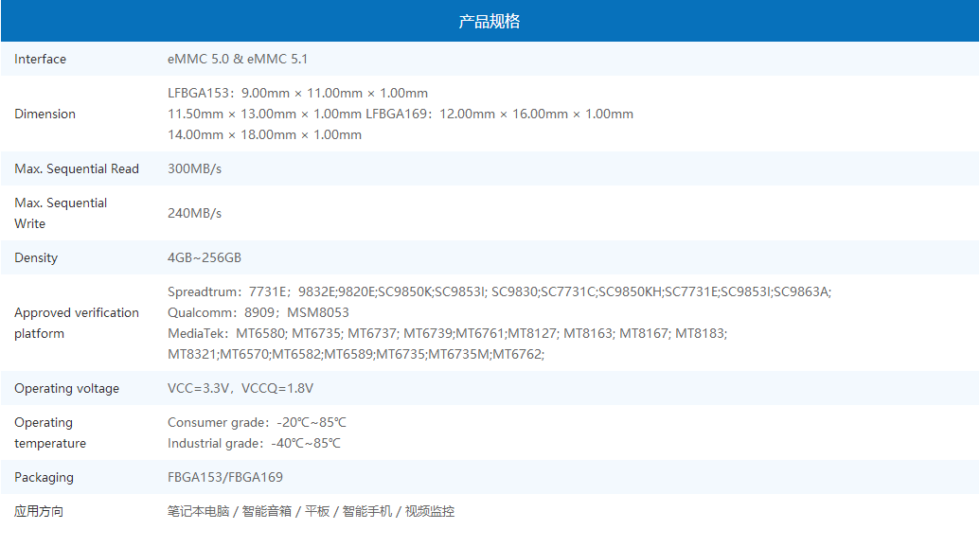
Task: Click the Spreadtrum platform list line
Action: [x=499, y=291]
